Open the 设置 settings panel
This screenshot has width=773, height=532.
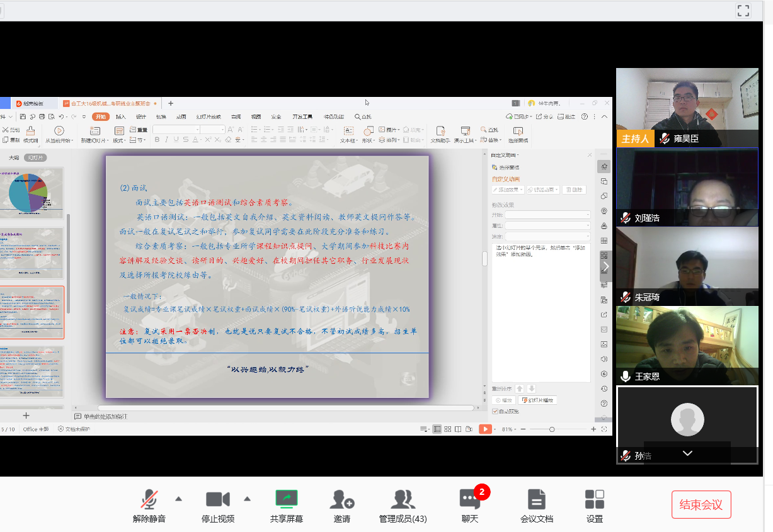pyautogui.click(x=595, y=507)
